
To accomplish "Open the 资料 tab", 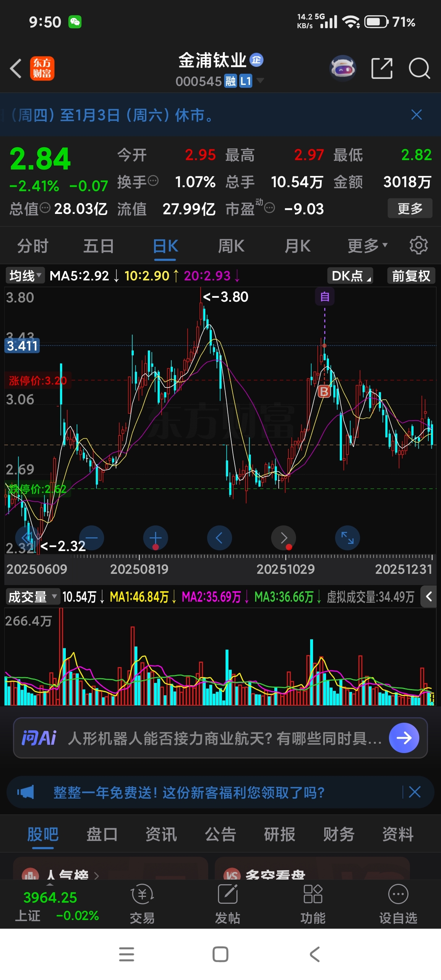I will tap(398, 834).
